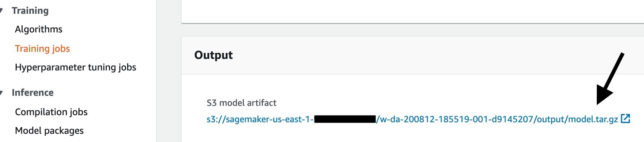644x142 pixels.
Task: Go to Hyperparameter tuning jobs
Action: (75, 67)
